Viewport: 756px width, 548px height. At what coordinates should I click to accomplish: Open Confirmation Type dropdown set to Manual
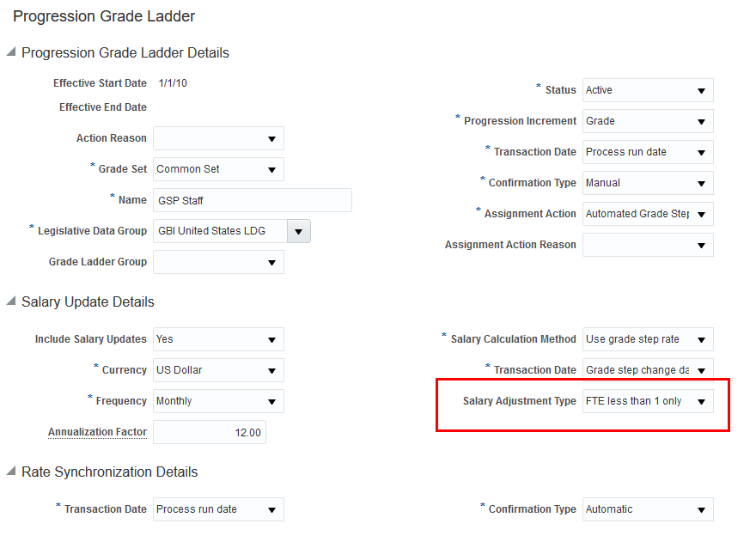648,183
